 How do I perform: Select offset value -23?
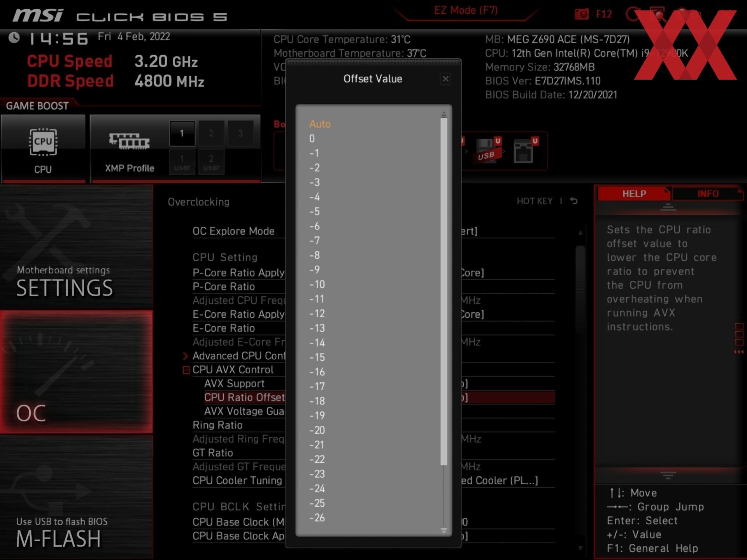point(317,474)
